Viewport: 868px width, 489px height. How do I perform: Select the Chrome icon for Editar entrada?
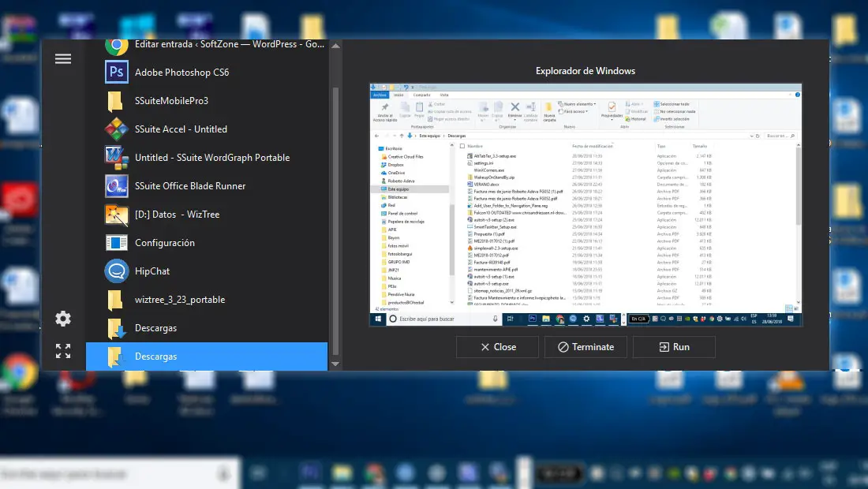[117, 45]
